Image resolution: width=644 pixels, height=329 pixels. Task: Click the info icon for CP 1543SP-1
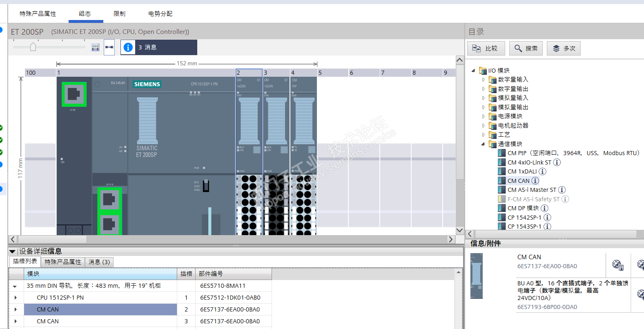[547, 227]
